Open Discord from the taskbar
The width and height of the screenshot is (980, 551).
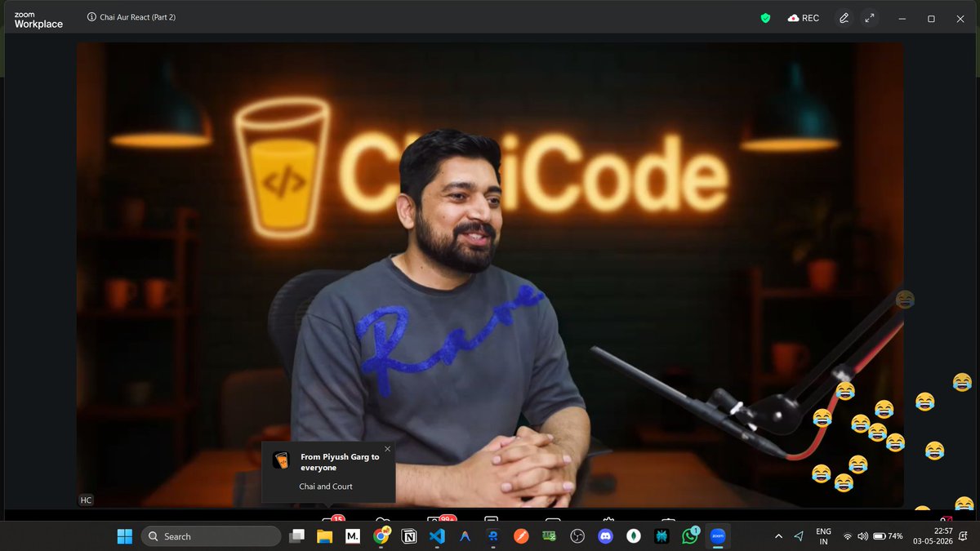(x=605, y=536)
